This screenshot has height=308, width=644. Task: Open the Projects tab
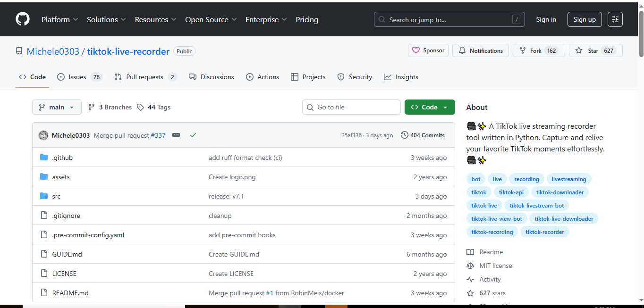308,77
